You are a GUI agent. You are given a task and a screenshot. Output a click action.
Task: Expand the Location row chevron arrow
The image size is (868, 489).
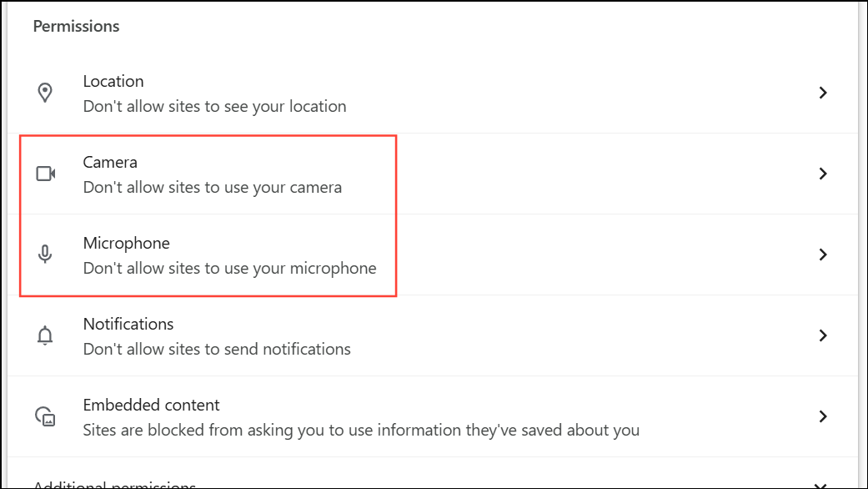tap(823, 93)
